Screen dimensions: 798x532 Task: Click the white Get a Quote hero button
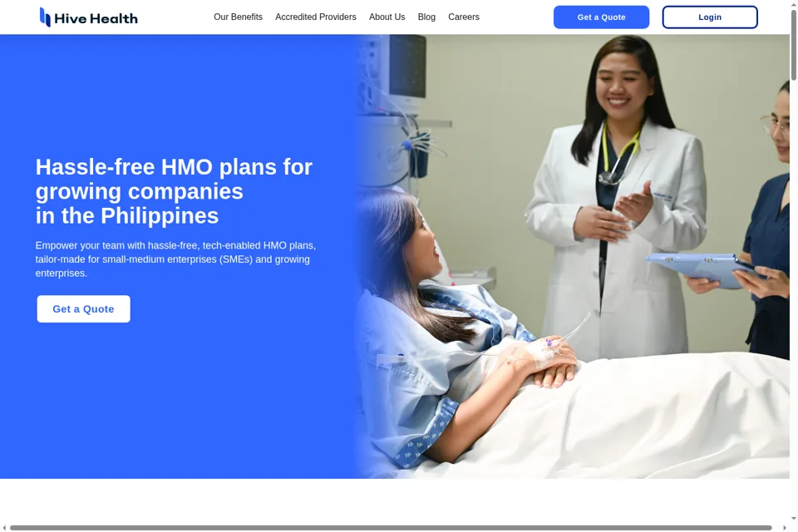click(x=83, y=309)
